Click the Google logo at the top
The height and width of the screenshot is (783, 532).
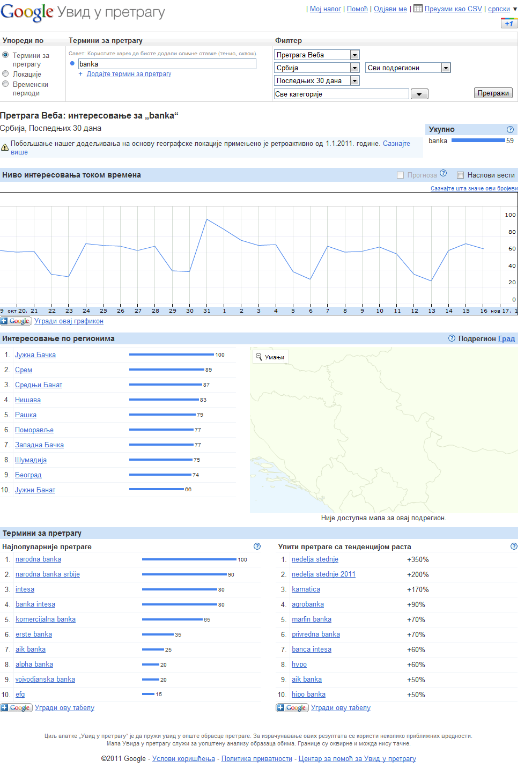27,12
